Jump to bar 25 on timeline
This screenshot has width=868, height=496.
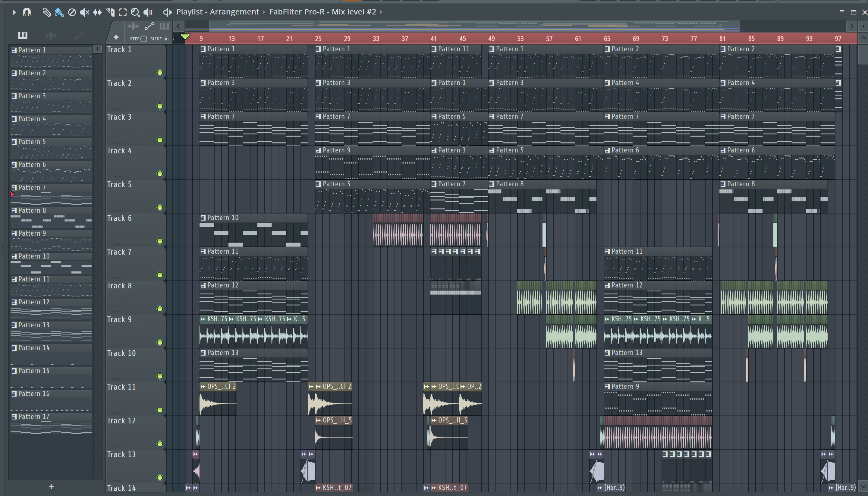click(318, 39)
